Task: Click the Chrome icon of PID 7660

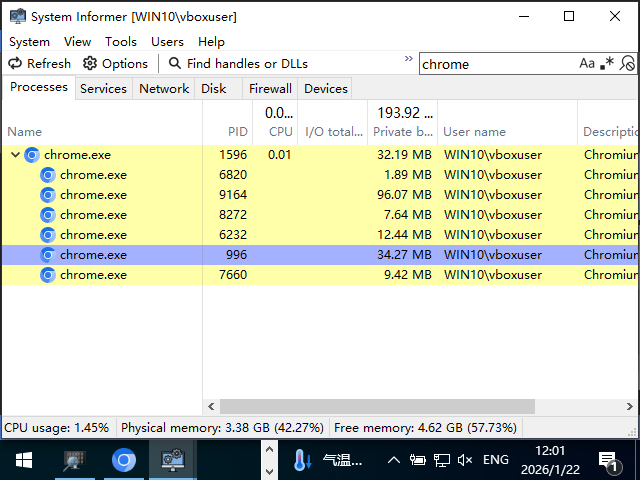Action: pyautogui.click(x=48, y=275)
